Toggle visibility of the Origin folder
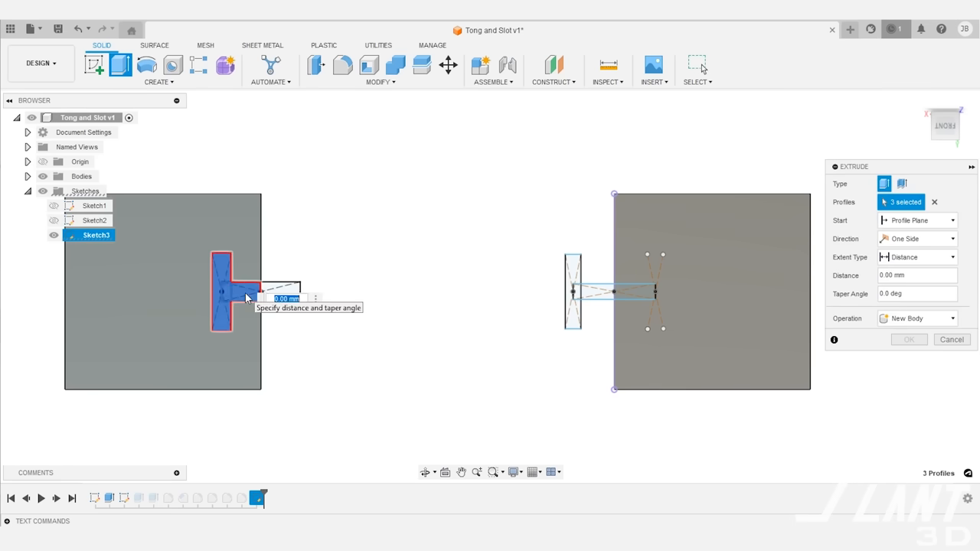 coord(43,161)
